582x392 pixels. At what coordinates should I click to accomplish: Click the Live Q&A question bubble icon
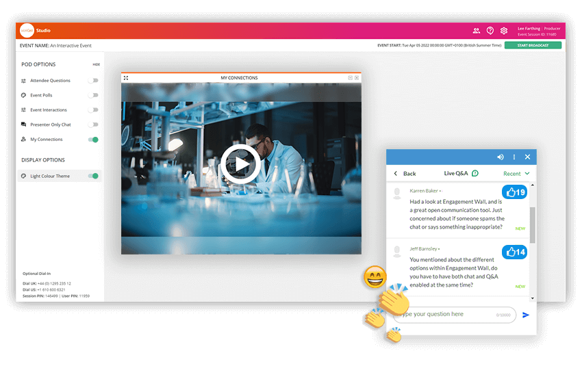coord(475,173)
